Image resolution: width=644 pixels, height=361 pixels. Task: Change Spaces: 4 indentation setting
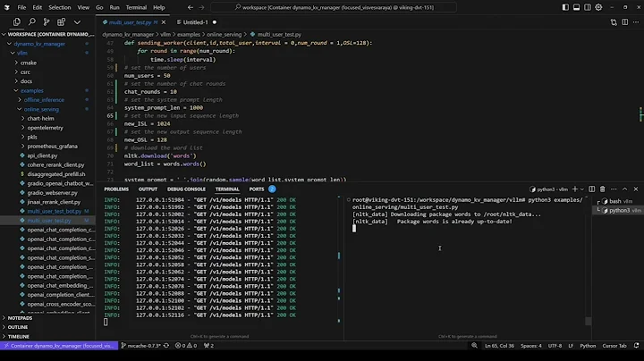(x=531, y=346)
